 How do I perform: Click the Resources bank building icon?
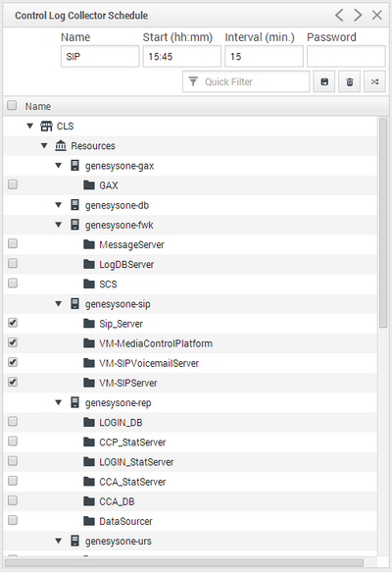coord(61,146)
